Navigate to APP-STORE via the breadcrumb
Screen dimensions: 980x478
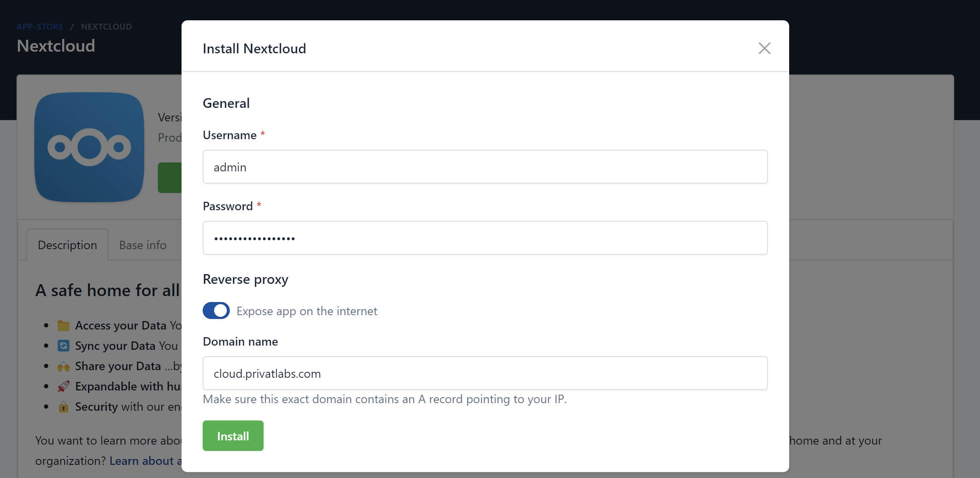(x=40, y=26)
